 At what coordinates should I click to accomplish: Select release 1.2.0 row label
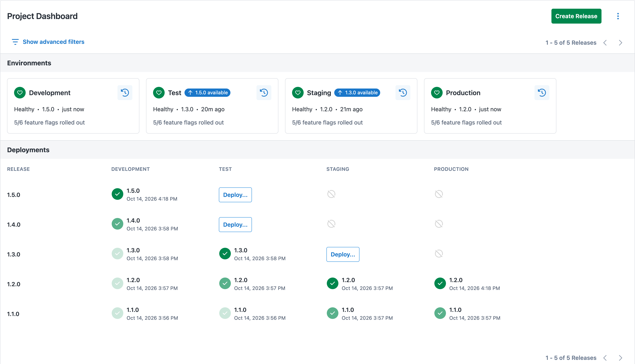pyautogui.click(x=13, y=284)
